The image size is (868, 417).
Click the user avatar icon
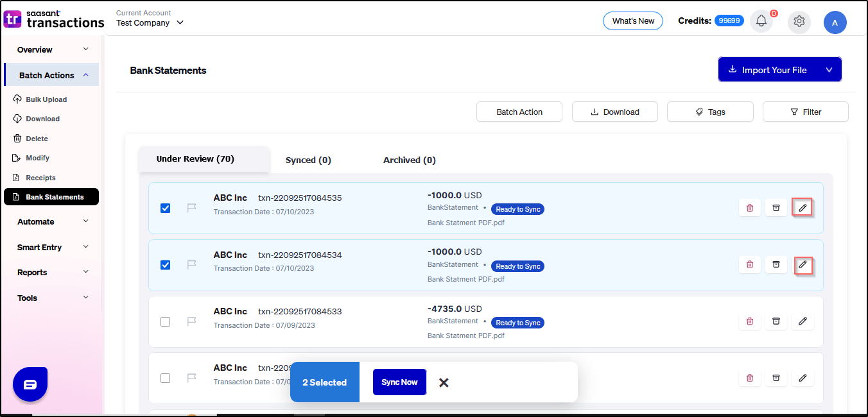[x=835, y=22]
